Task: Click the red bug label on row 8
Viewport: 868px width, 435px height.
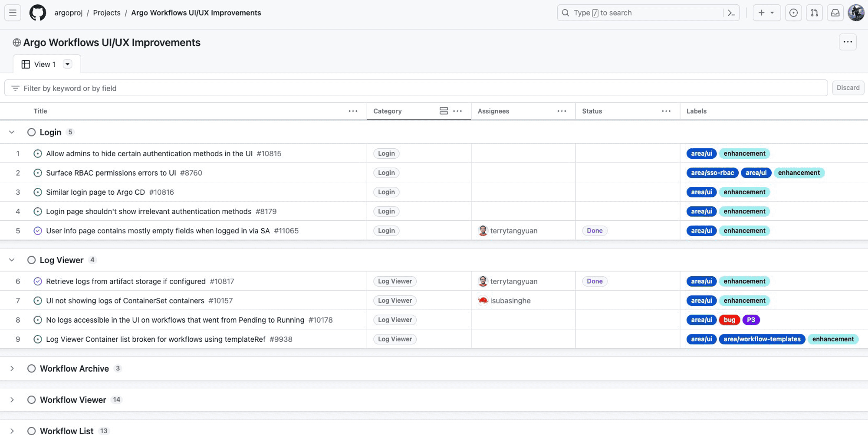Action: (x=730, y=320)
